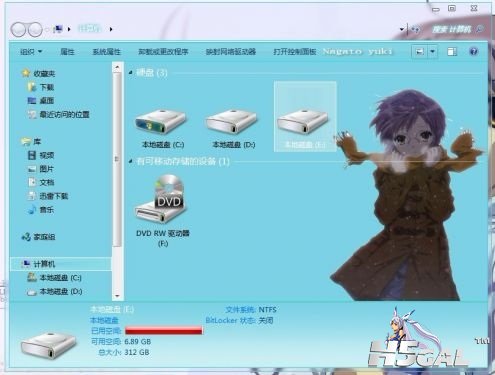Screen dimensions: 495x375
Task: Click Properties (属性) on the toolbar
Action: click(x=67, y=52)
